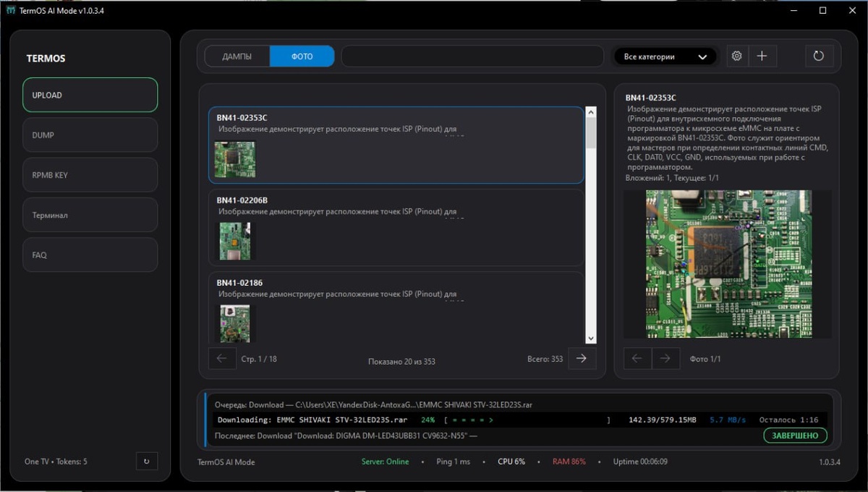
Task: Click the 5.7 MB/s download speed
Action: pos(727,420)
